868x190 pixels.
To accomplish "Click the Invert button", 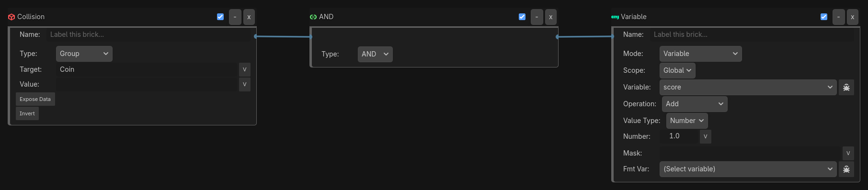I will 27,113.
